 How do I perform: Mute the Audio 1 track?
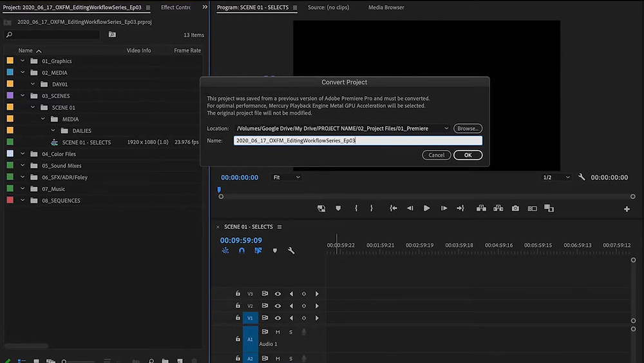click(278, 332)
